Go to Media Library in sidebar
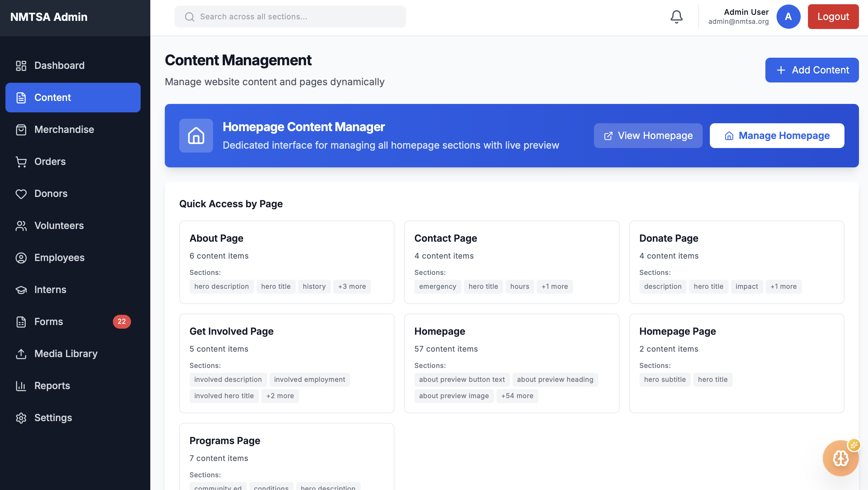The image size is (868, 490). pos(66,354)
